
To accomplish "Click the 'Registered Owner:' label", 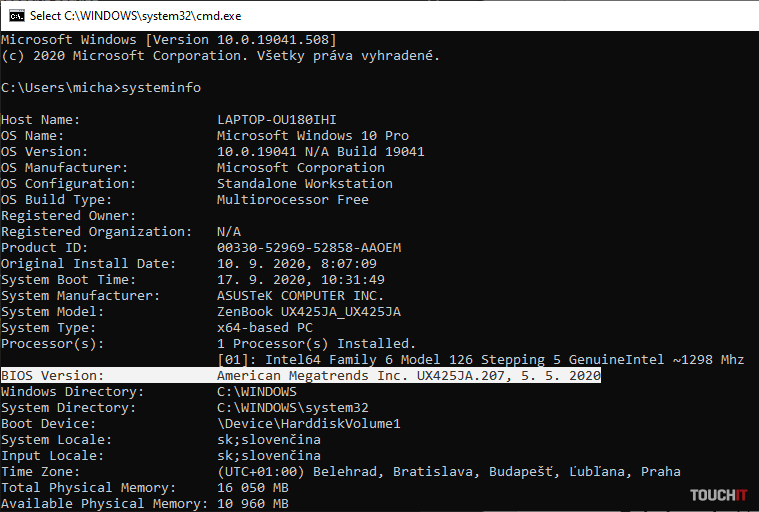I will (68, 215).
